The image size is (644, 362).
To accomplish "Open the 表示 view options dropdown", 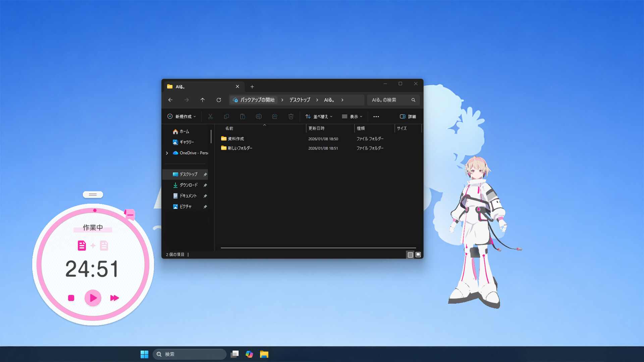I will (353, 116).
